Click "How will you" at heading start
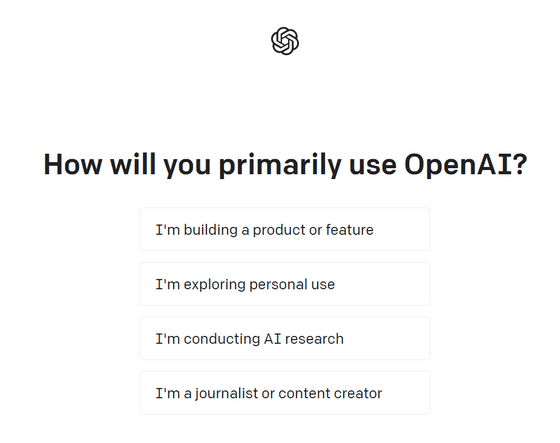 tap(127, 165)
